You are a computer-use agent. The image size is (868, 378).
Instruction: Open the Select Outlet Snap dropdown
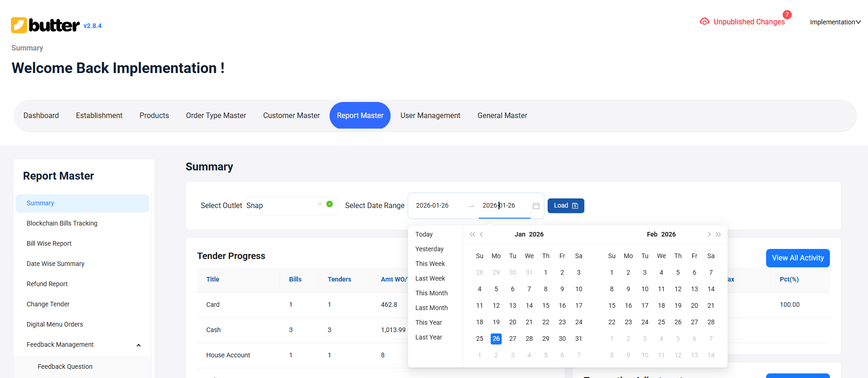pyautogui.click(x=285, y=205)
